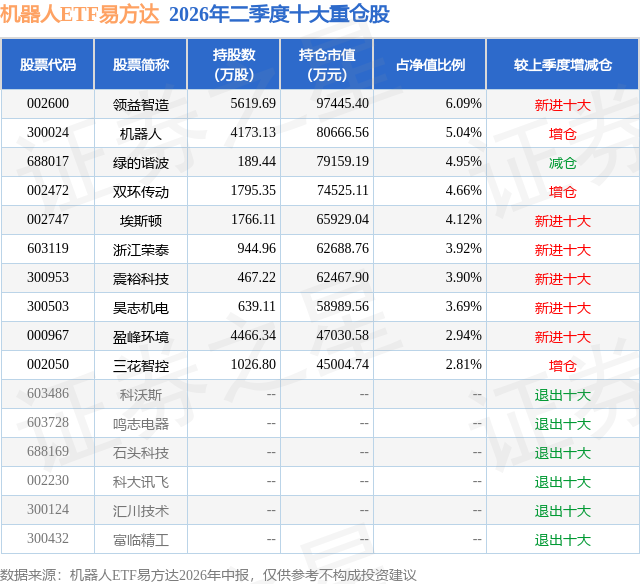Image resolution: width=640 pixels, height=584 pixels.
Task: Click the stock name 领益智造
Action: point(141,105)
